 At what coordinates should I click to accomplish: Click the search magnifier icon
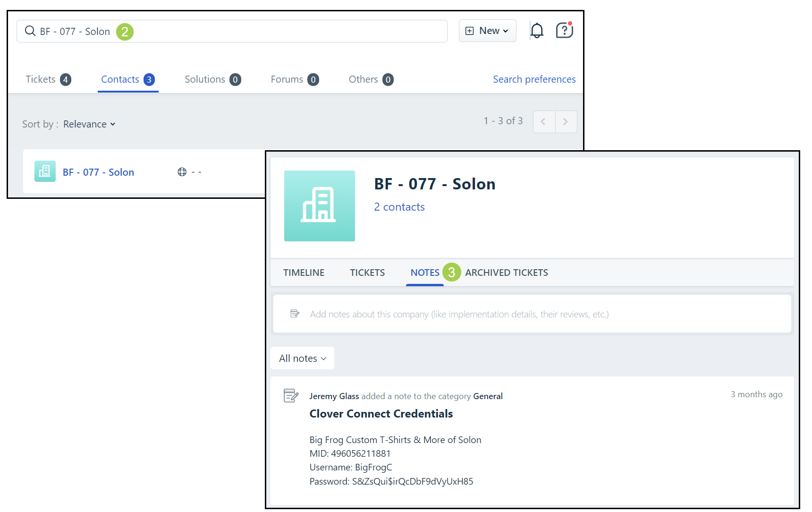30,31
